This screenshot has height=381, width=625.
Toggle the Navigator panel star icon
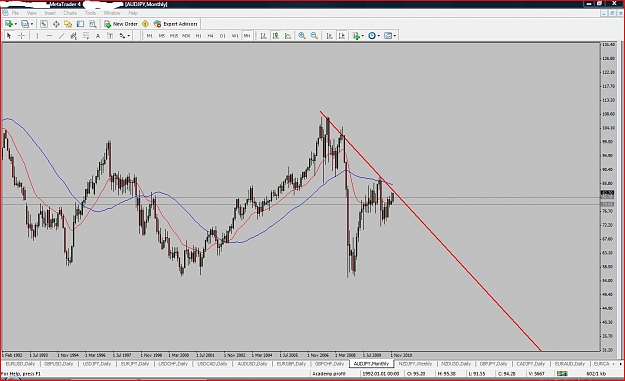[68, 24]
